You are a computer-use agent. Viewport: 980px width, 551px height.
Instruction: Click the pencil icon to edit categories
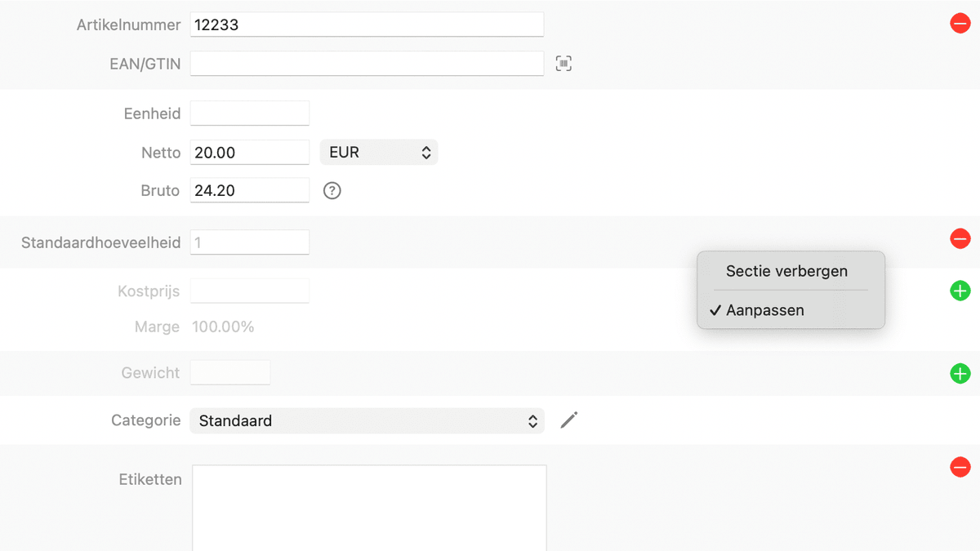pyautogui.click(x=569, y=420)
